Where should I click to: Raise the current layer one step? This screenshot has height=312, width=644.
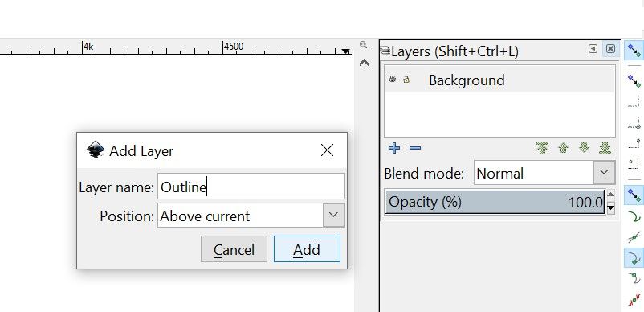pos(563,148)
